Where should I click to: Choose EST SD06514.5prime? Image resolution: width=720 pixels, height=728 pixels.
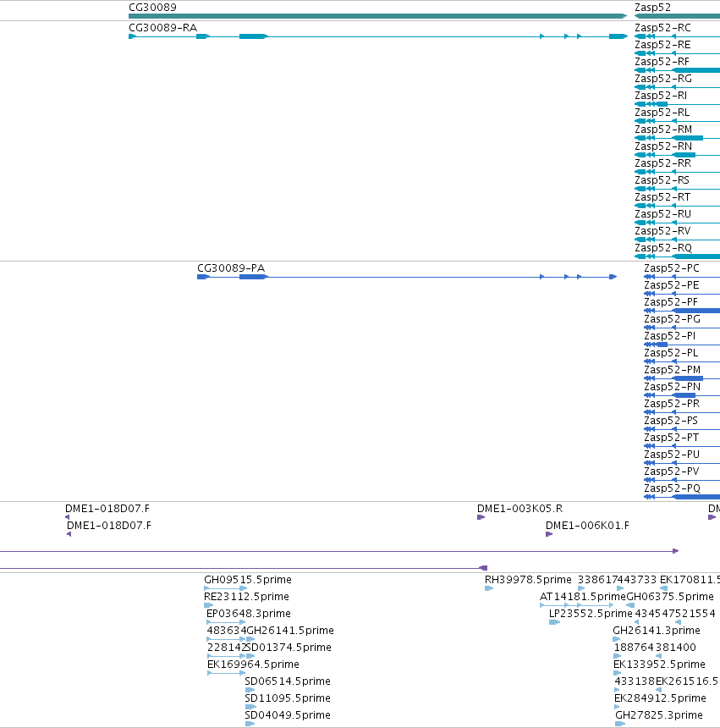click(288, 681)
